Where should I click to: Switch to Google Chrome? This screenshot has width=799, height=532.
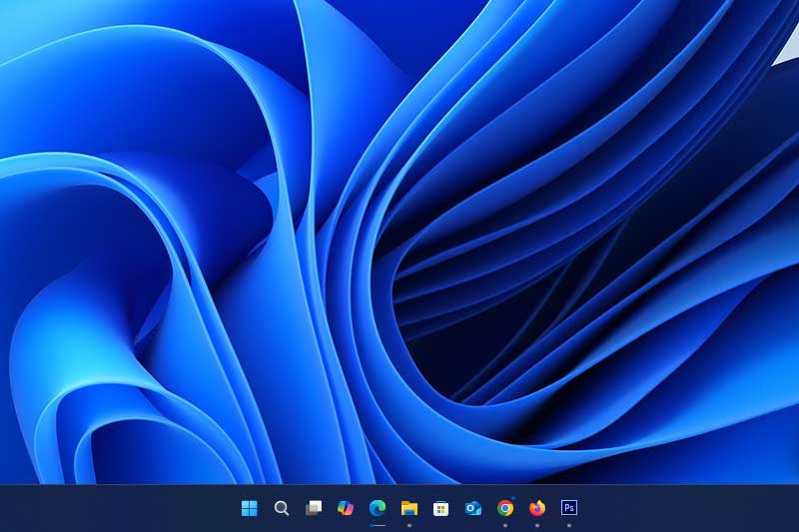pyautogui.click(x=505, y=508)
